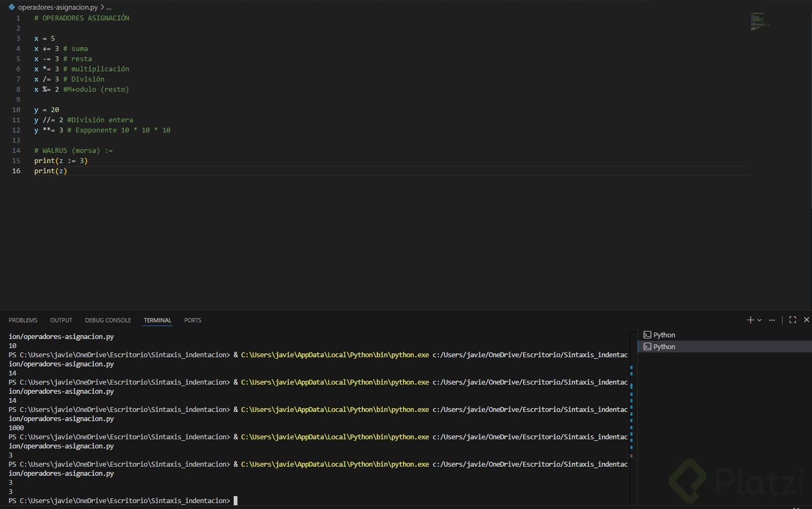
Task: Open the PORTS tab
Action: pos(192,320)
